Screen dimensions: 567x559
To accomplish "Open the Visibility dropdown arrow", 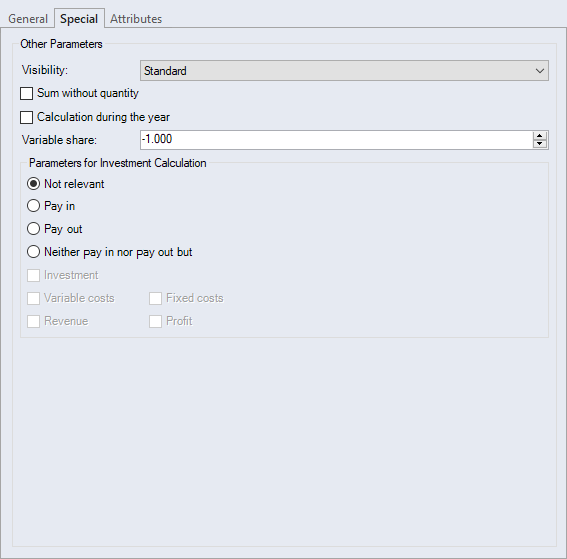I will click(540, 71).
